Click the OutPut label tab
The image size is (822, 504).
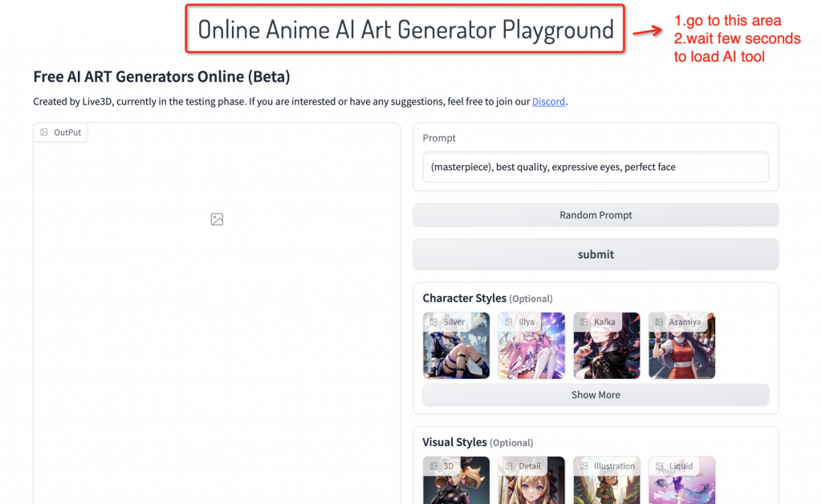[x=61, y=132]
